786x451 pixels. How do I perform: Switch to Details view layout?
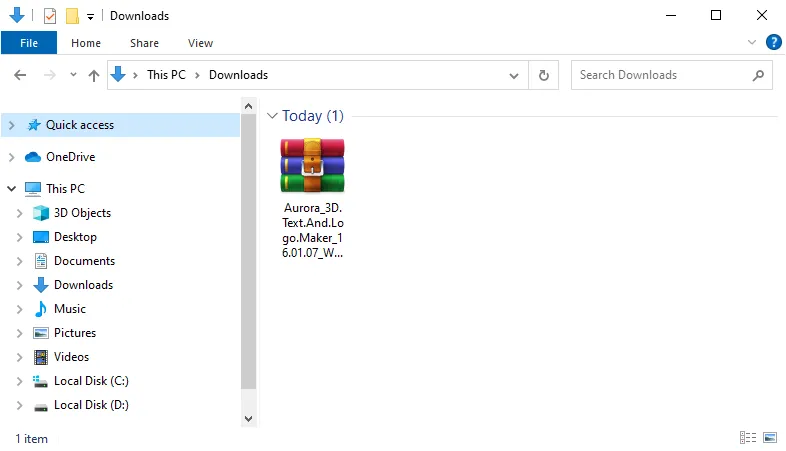click(748, 438)
